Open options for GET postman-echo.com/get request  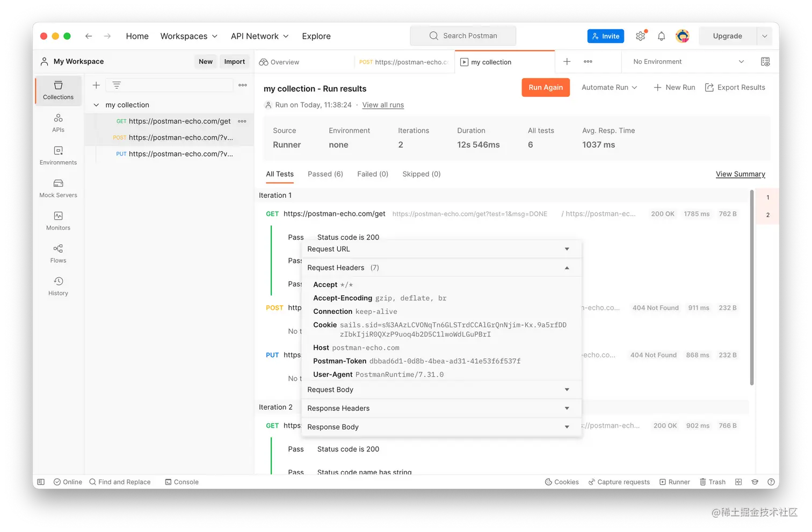pyautogui.click(x=242, y=121)
